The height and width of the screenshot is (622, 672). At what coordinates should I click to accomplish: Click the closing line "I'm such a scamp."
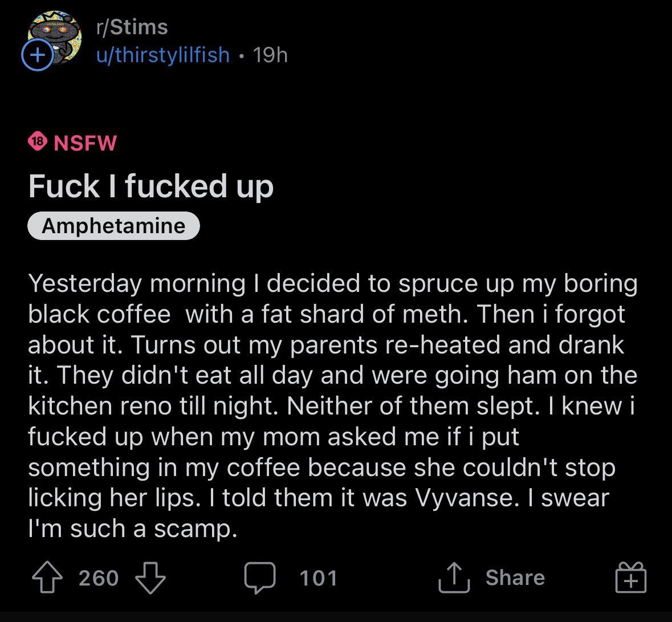[x=132, y=529]
